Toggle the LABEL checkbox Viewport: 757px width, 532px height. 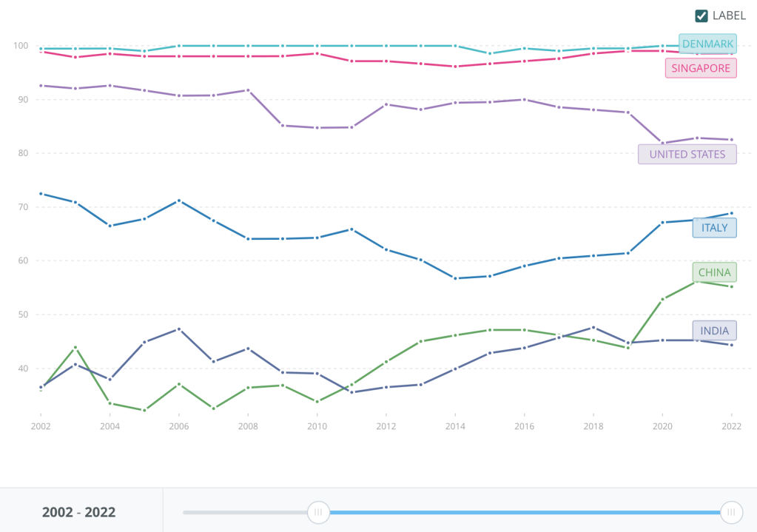pos(702,16)
